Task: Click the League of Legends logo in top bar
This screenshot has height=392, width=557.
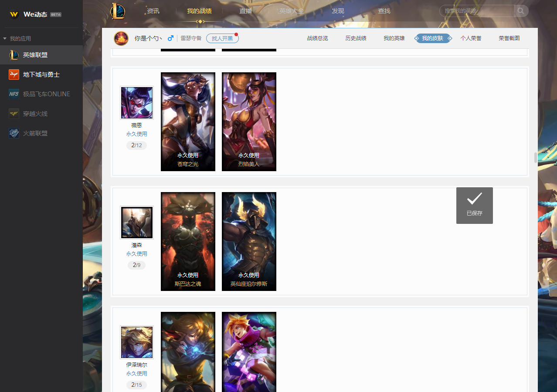Action: tap(118, 11)
